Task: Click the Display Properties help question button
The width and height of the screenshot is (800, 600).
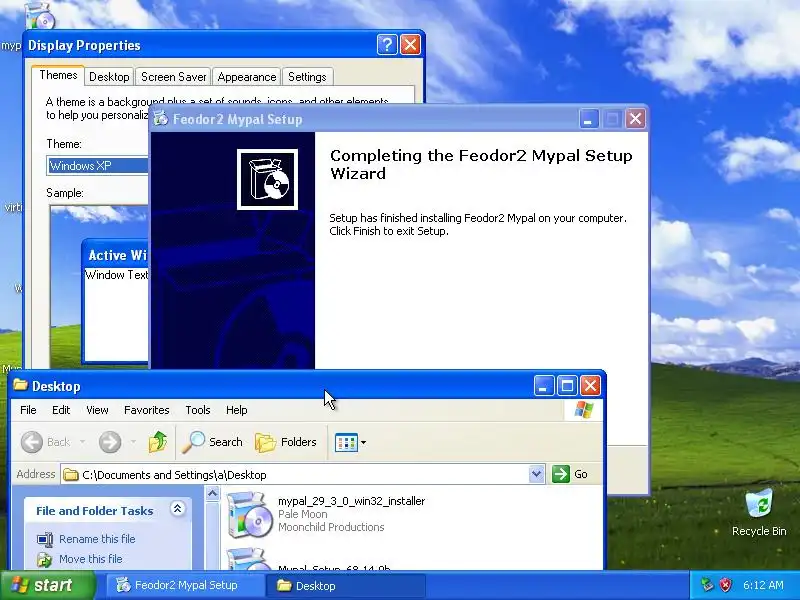Action: tap(387, 45)
